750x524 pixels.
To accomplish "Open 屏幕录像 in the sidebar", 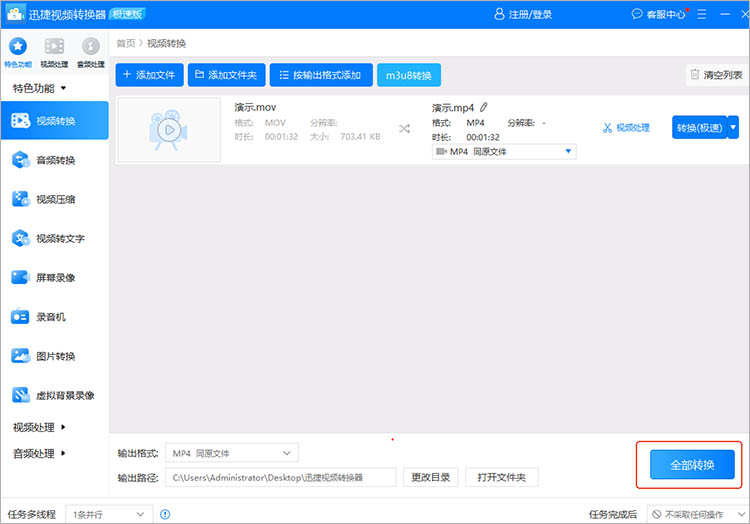I will [x=55, y=277].
